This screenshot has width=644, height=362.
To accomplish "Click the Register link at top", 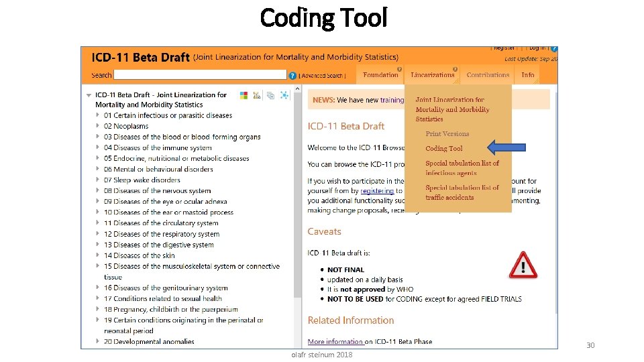I will [504, 48].
